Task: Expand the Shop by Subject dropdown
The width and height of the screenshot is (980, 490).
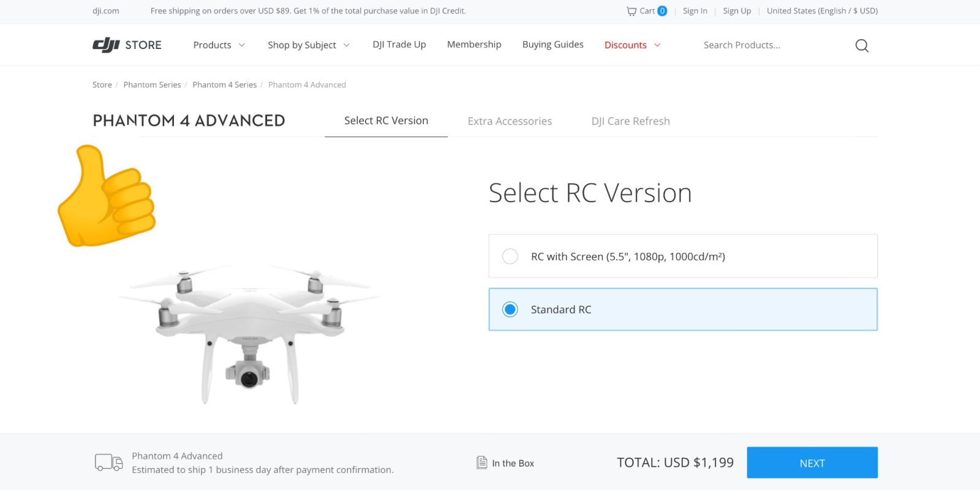Action: pyautogui.click(x=308, y=45)
